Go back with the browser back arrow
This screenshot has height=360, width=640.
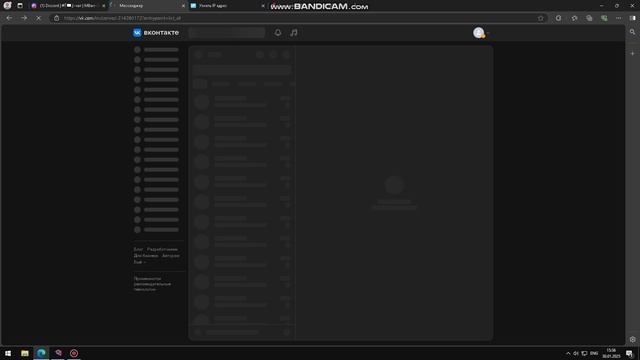coord(9,18)
